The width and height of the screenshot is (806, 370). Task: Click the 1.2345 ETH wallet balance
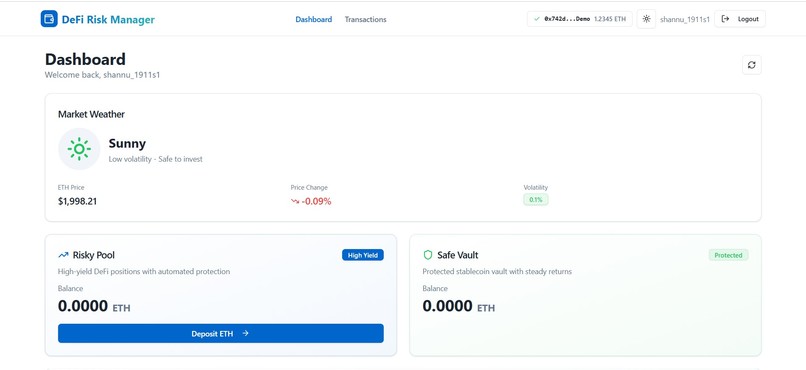[x=610, y=19]
